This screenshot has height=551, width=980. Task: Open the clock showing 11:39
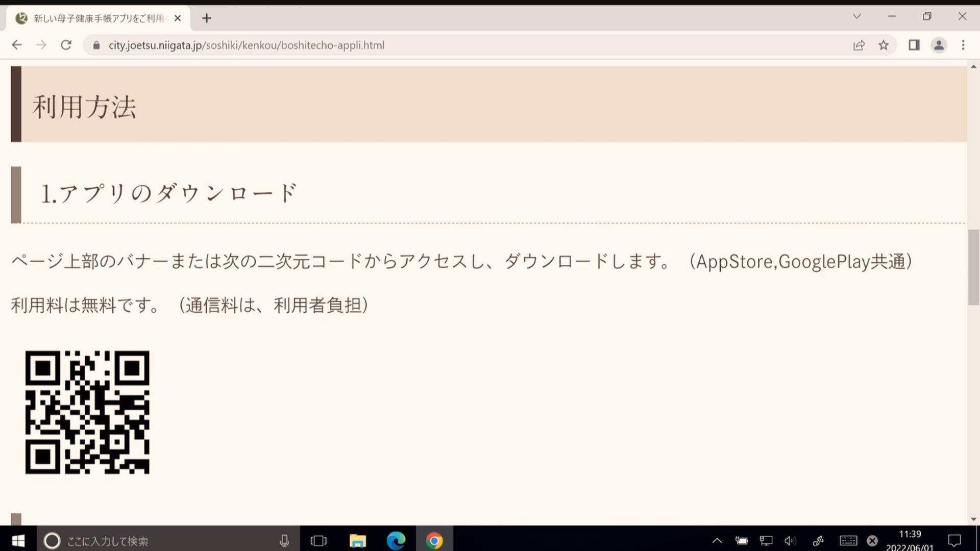click(910, 541)
